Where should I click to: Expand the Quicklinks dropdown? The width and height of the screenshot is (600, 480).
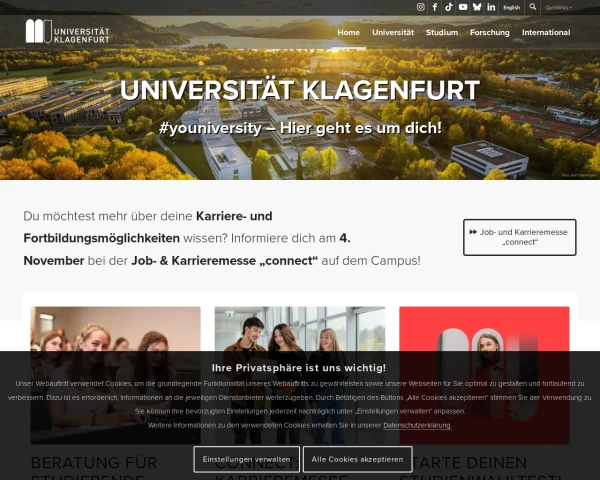[x=558, y=7]
